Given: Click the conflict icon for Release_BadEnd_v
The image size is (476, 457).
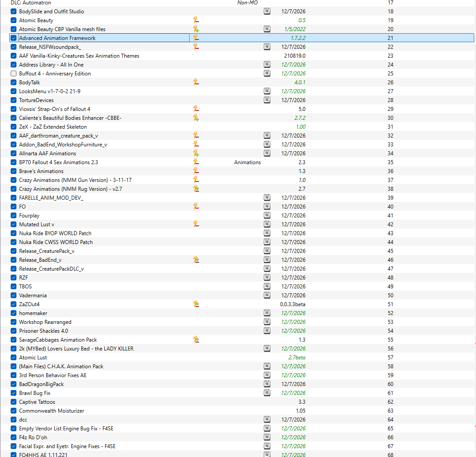Looking at the screenshot, I should pyautogui.click(x=196, y=260).
